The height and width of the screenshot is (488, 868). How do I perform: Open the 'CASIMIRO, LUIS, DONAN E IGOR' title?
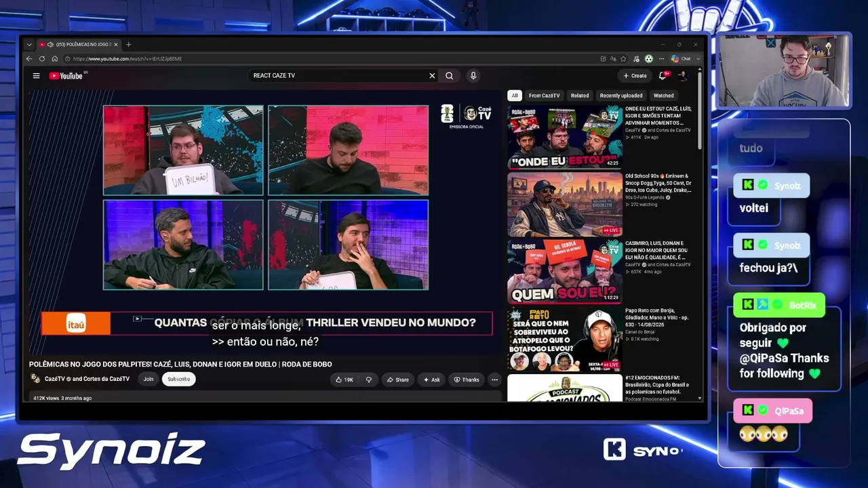click(657, 250)
